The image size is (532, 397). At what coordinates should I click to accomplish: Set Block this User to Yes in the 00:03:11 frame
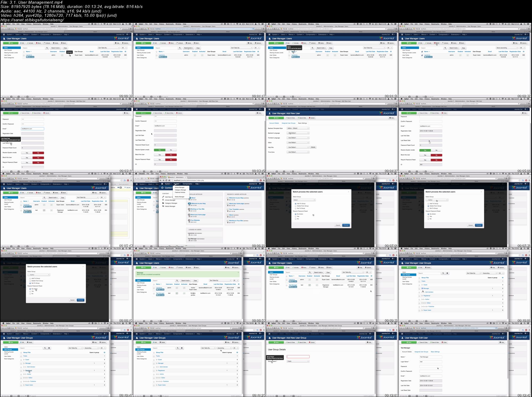click(x=27, y=158)
